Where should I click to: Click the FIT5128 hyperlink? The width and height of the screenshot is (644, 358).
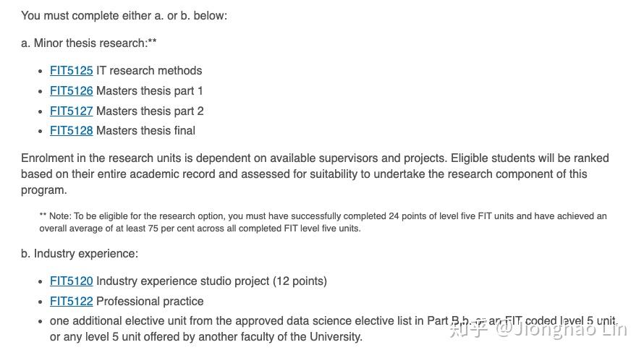pos(71,131)
